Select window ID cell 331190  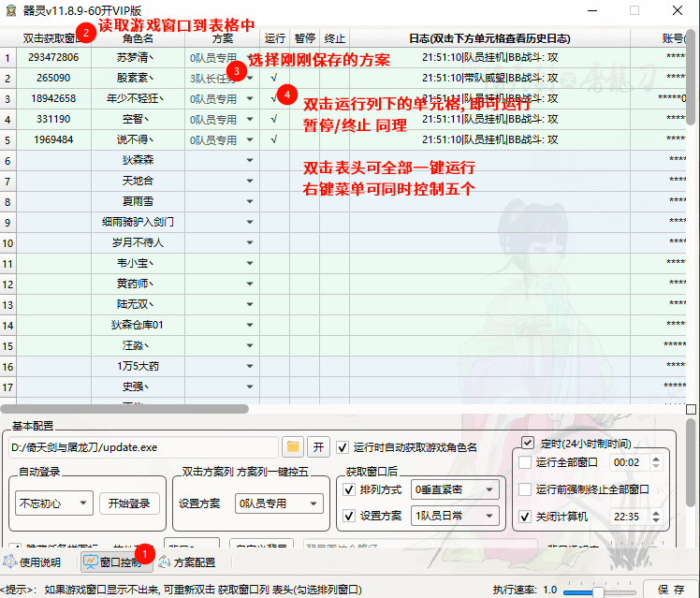53,119
